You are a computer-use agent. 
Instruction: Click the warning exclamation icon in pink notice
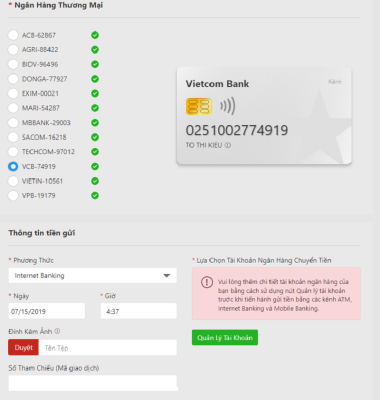pos(207,282)
